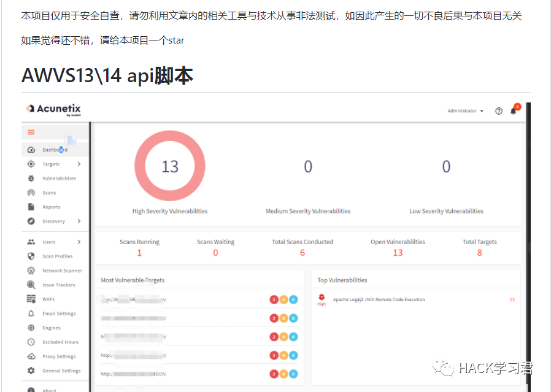Click the AWVS13\14 api脚本 heading
The image size is (551, 392).
pyautogui.click(x=107, y=75)
